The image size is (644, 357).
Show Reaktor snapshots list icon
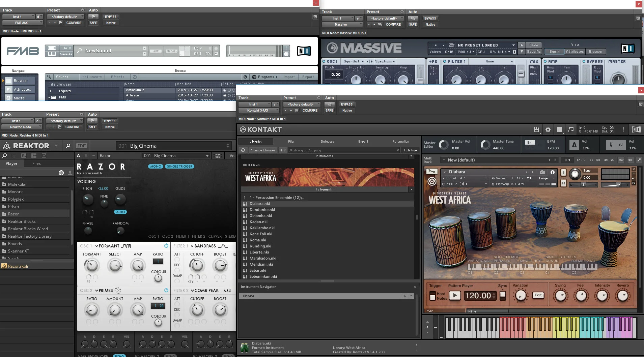14,156
